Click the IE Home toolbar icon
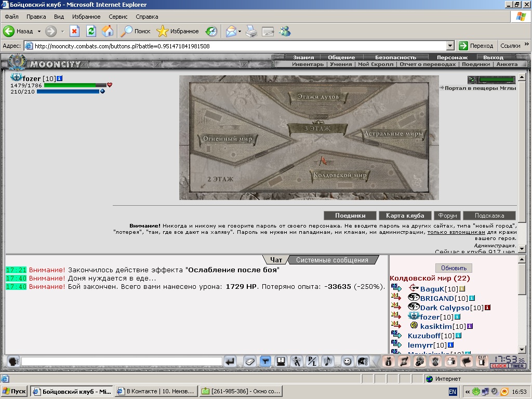 108,31
